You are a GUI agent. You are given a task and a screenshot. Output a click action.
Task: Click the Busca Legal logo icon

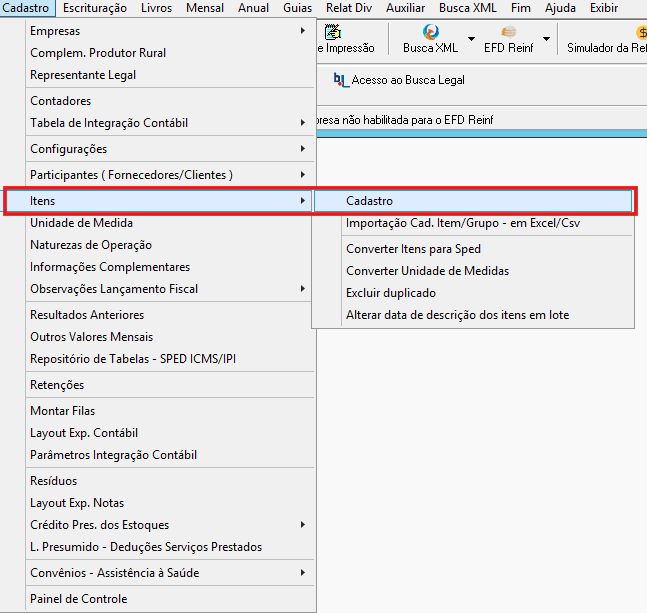pyautogui.click(x=341, y=80)
